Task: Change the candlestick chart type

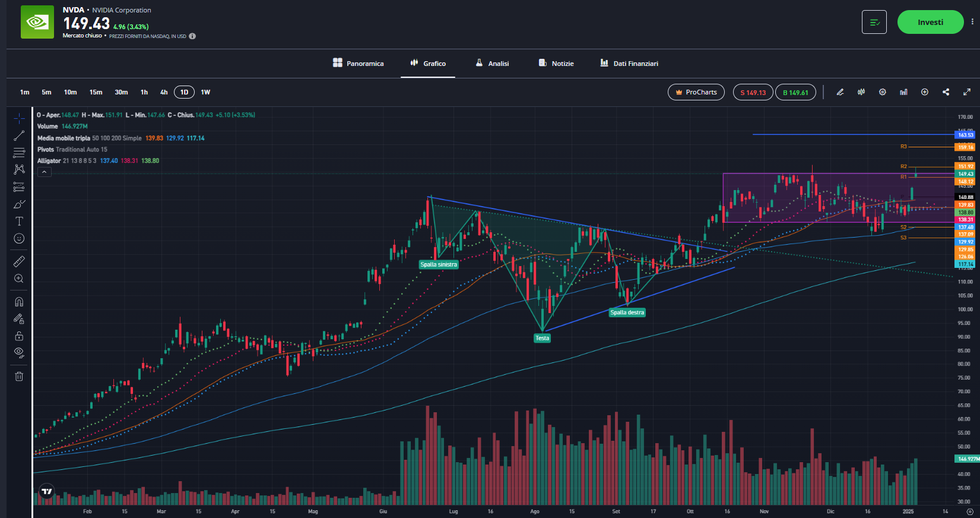Action: click(861, 92)
